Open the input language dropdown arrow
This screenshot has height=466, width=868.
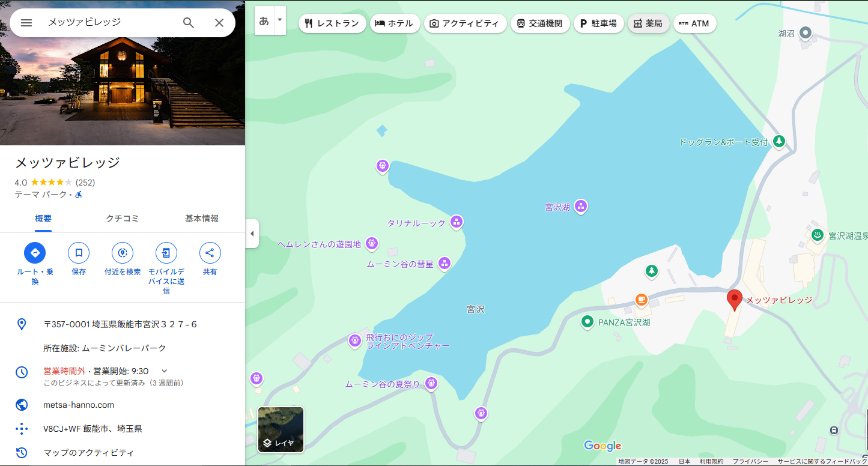279,20
